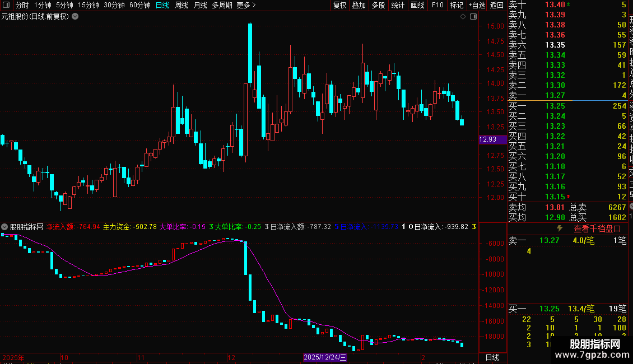Click the 主力资金 indicator value
This screenshot has height=364, width=633.
point(145,227)
